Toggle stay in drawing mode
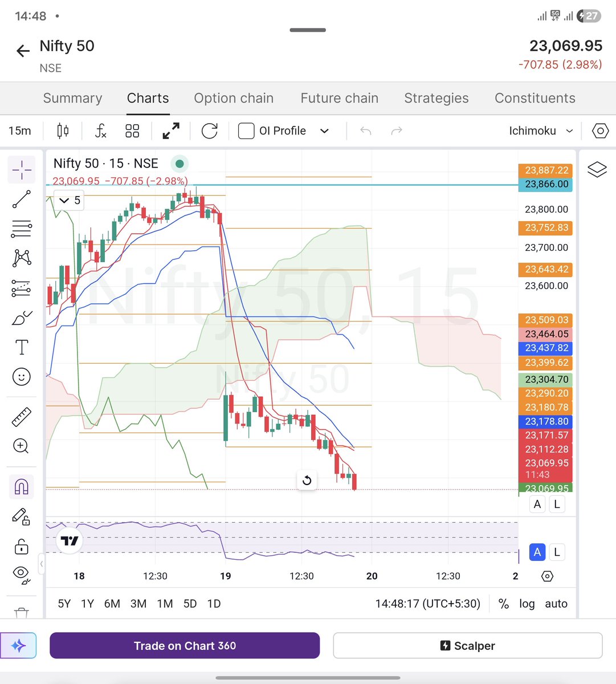 (x=22, y=516)
